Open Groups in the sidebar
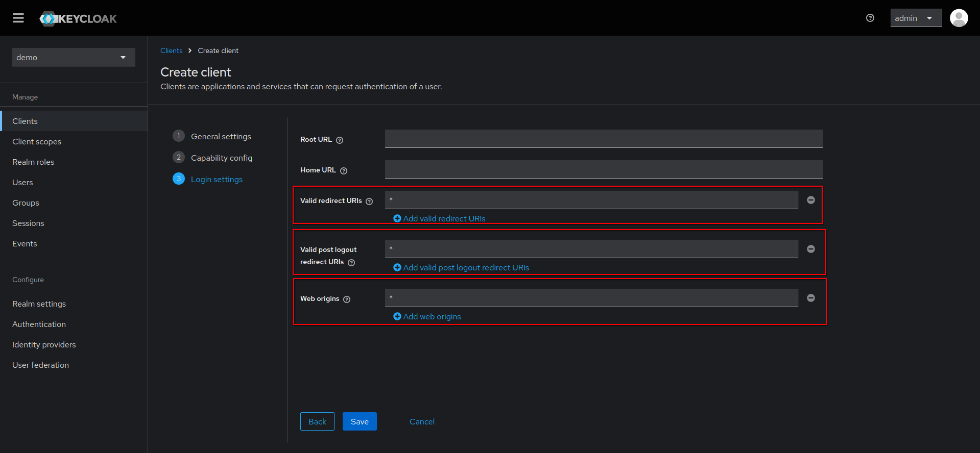 [x=74, y=203]
